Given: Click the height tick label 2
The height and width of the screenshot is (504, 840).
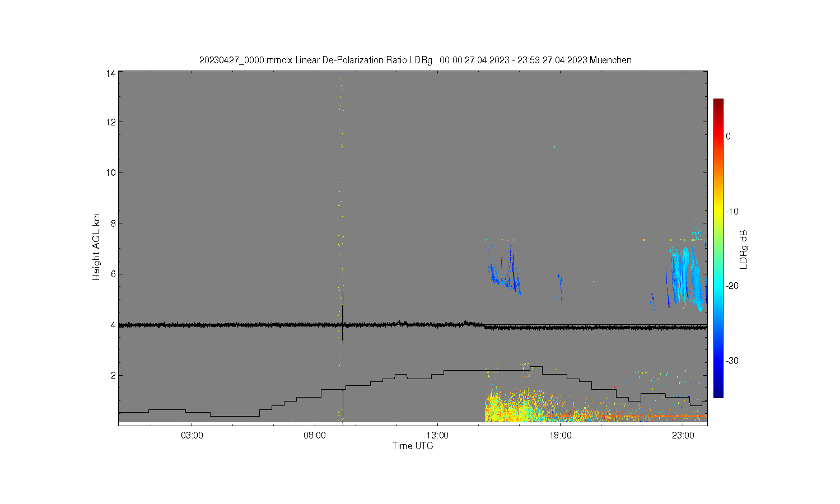Looking at the screenshot, I should (113, 375).
